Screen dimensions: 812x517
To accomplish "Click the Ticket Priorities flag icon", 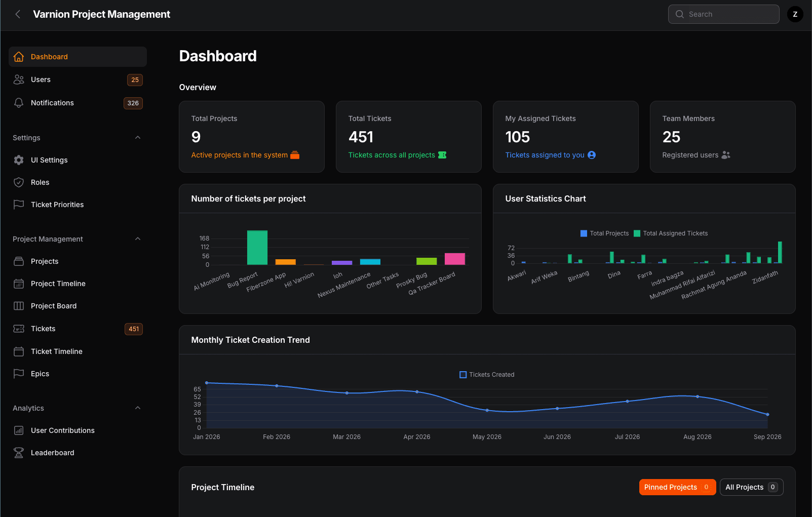I will [x=19, y=205].
